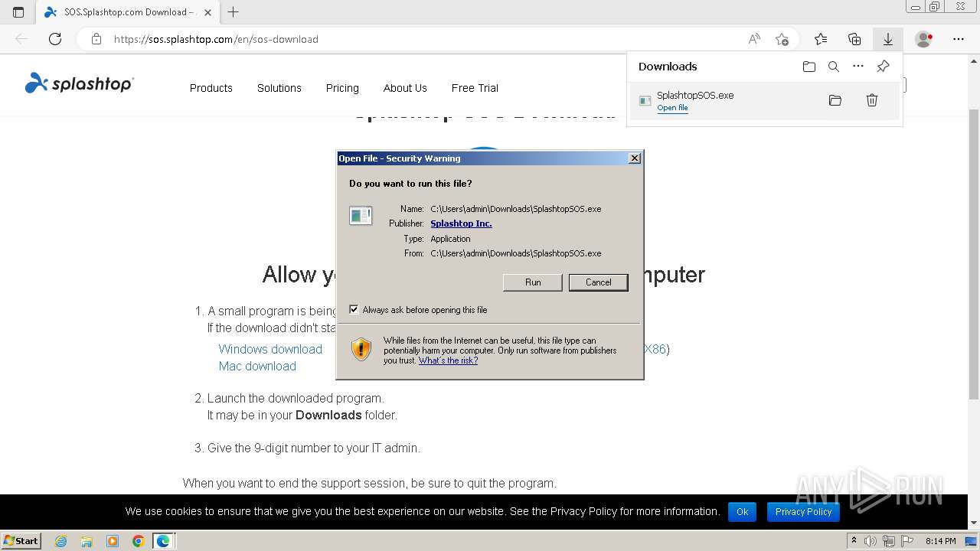Show hidden tray icons arrow
Image resolution: width=980 pixels, height=551 pixels.
pos(854,541)
